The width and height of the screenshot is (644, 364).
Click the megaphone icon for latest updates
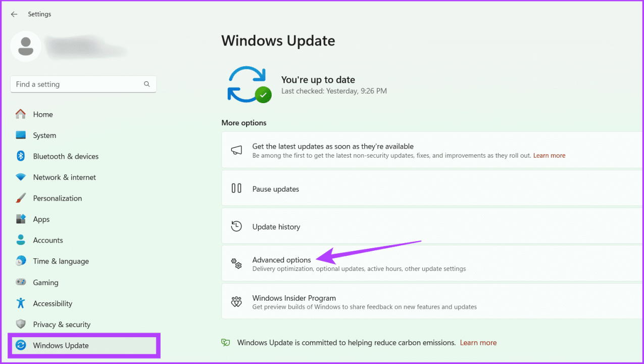[x=236, y=150]
